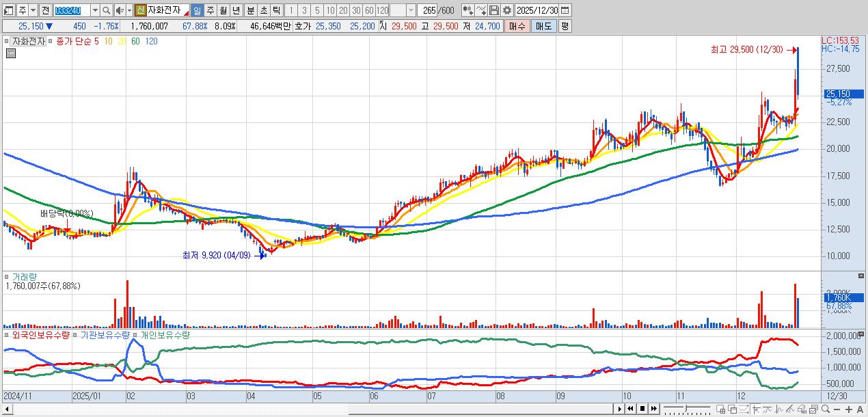The width and height of the screenshot is (868, 417).
Task: Expand the stock code history dropdown
Action: (94, 10)
